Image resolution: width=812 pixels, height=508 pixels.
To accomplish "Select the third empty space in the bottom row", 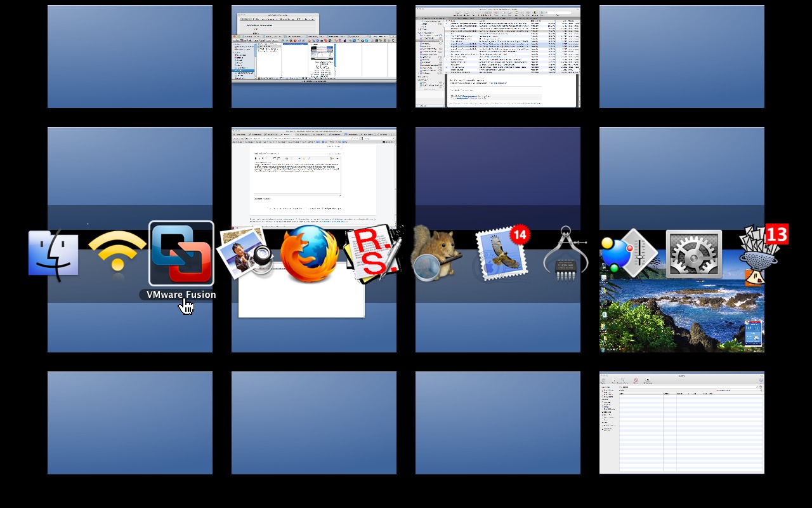I will [x=498, y=423].
